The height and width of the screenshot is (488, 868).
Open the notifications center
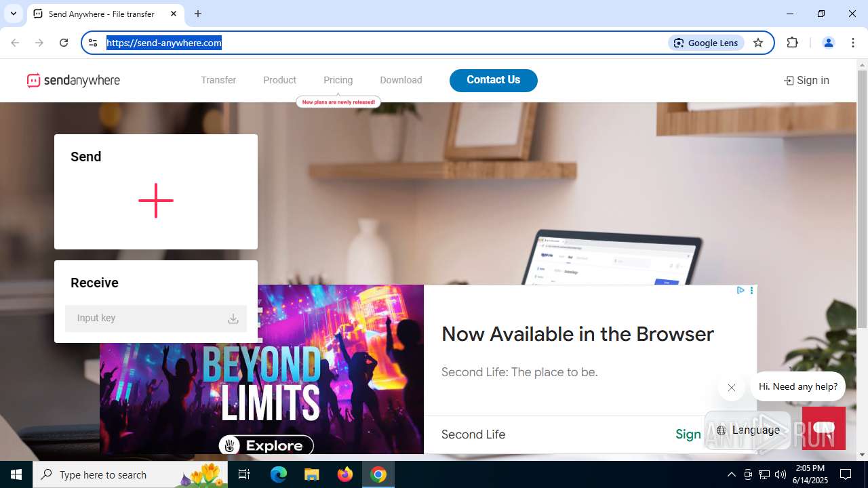(x=846, y=474)
